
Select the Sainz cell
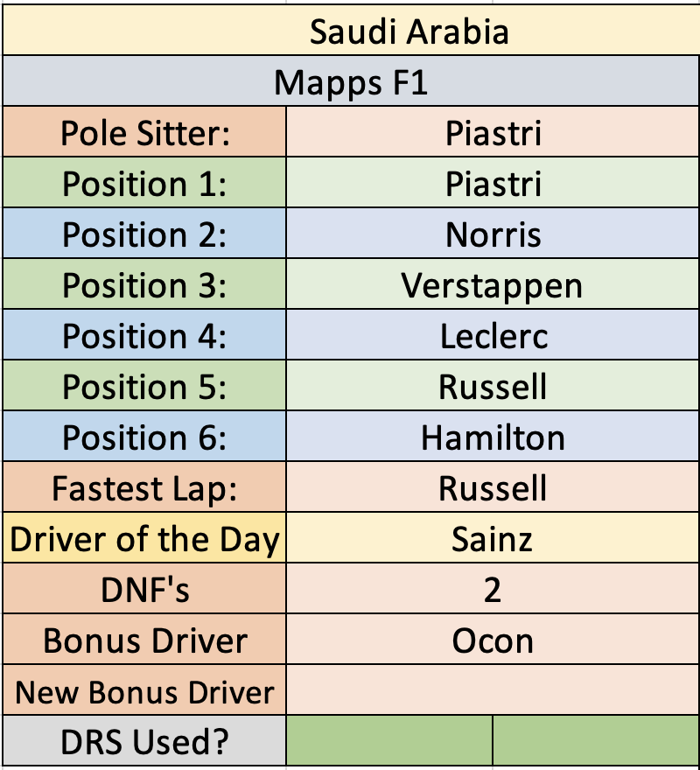pos(493,538)
